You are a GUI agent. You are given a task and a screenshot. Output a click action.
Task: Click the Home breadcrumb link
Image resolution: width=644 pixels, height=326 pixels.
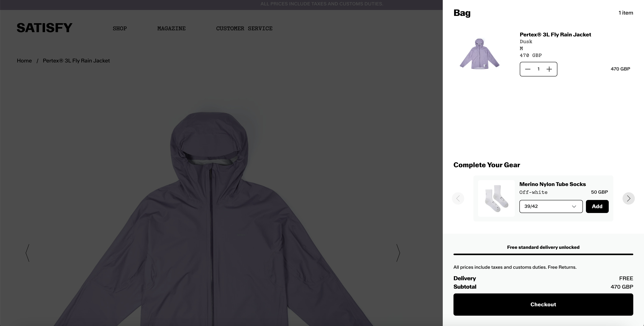point(24,61)
